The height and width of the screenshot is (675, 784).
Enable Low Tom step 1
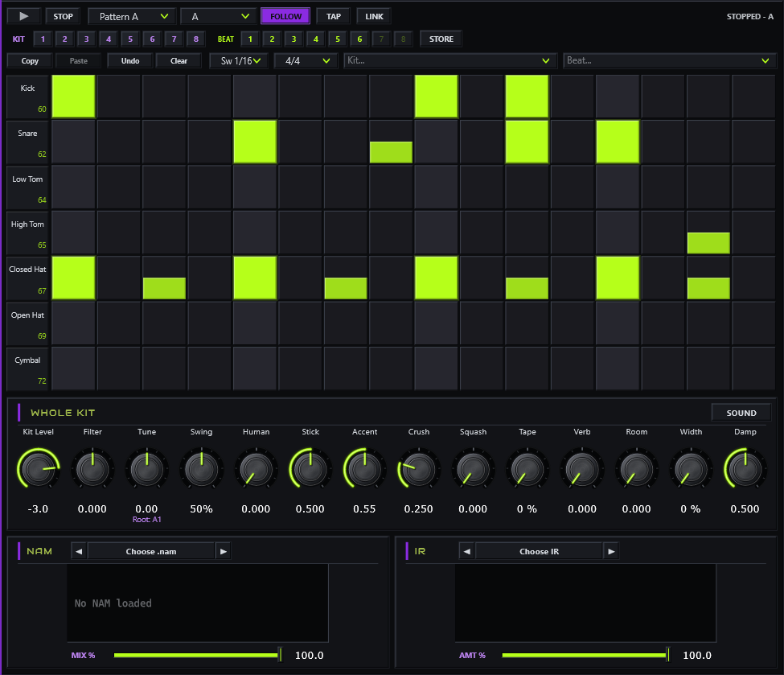73,187
